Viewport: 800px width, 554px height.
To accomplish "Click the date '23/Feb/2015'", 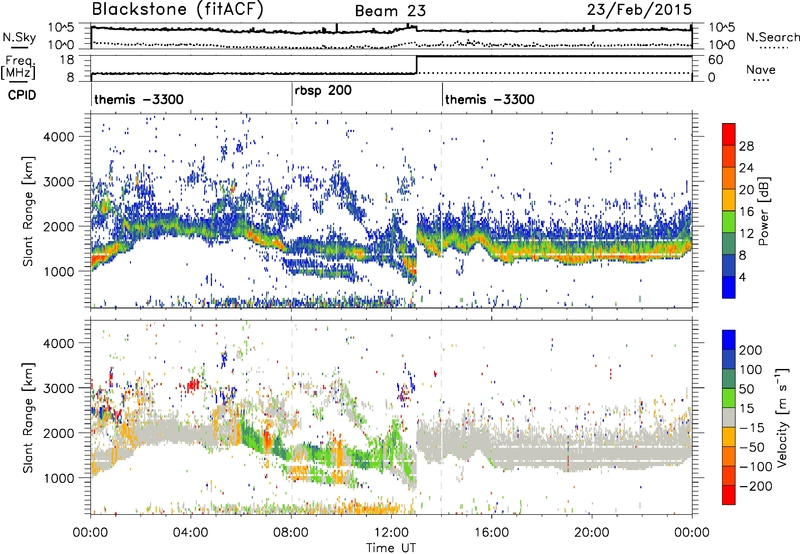I will (639, 10).
